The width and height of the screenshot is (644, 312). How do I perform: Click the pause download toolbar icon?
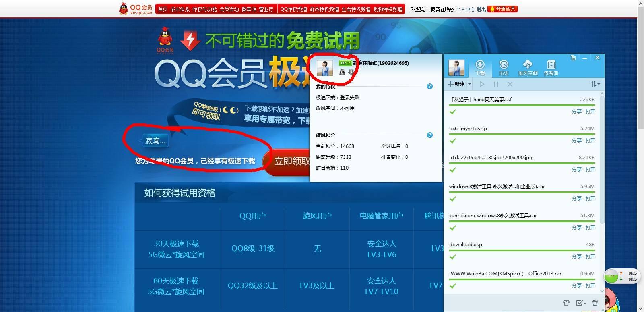496,84
